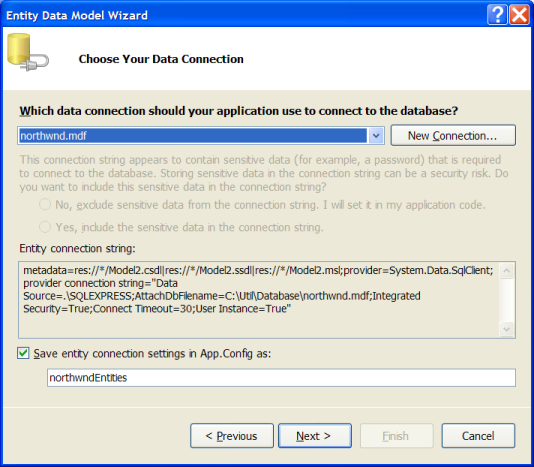Select 'No, exclude sensitive data' radio button
Viewport: 534px width, 467px height.
[x=45, y=205]
